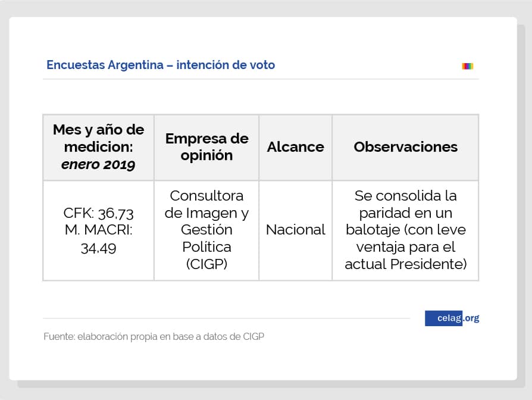Select the Empresa de opinión column header
This screenshot has height=400, width=532.
(206, 147)
